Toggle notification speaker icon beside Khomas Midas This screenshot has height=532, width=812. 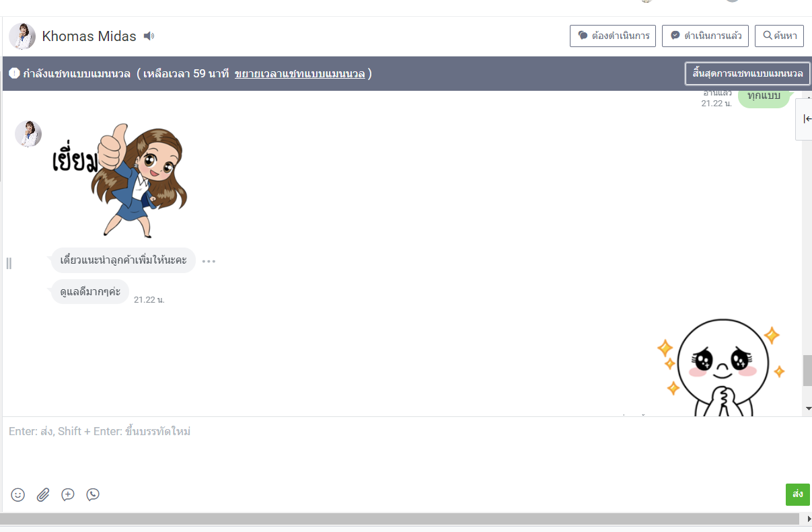click(x=149, y=36)
